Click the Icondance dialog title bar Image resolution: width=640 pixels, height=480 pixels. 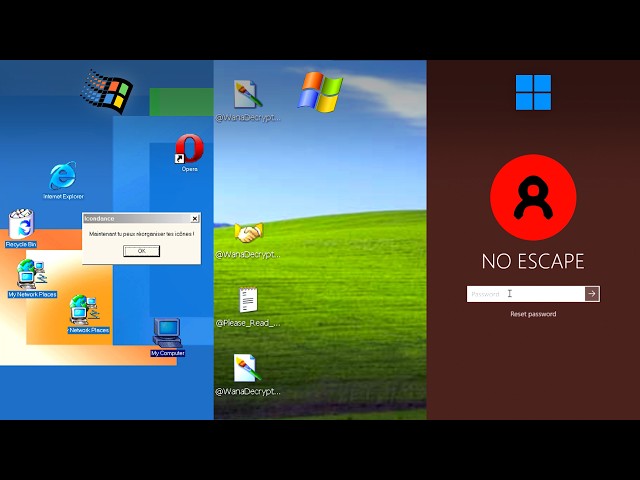(141, 218)
